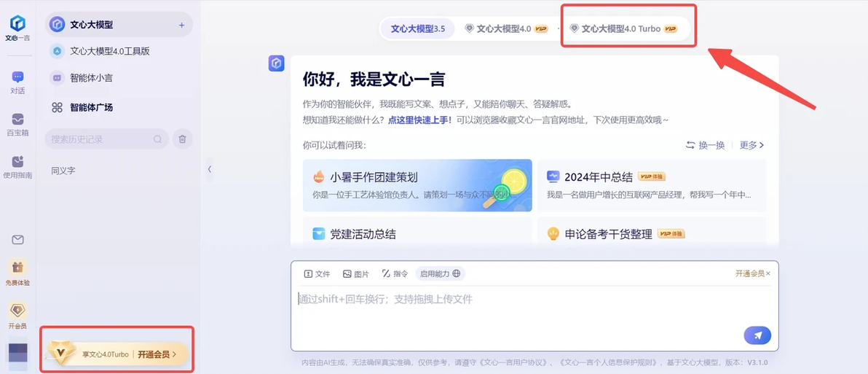Refresh suggestions with 换一换

pos(705,145)
